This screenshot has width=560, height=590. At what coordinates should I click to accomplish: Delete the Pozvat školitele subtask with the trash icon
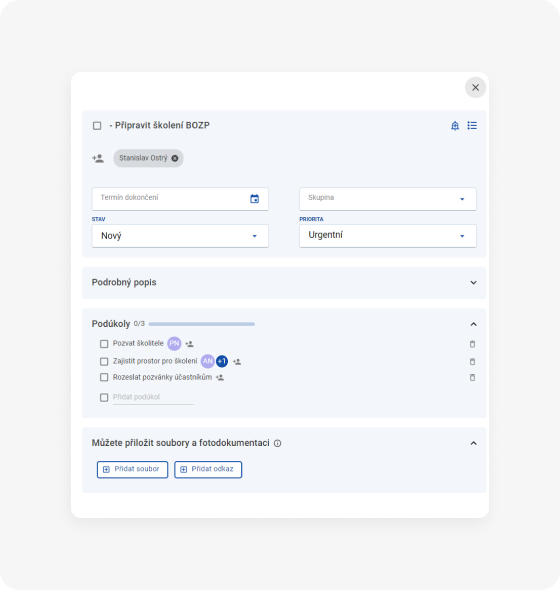pyautogui.click(x=472, y=344)
